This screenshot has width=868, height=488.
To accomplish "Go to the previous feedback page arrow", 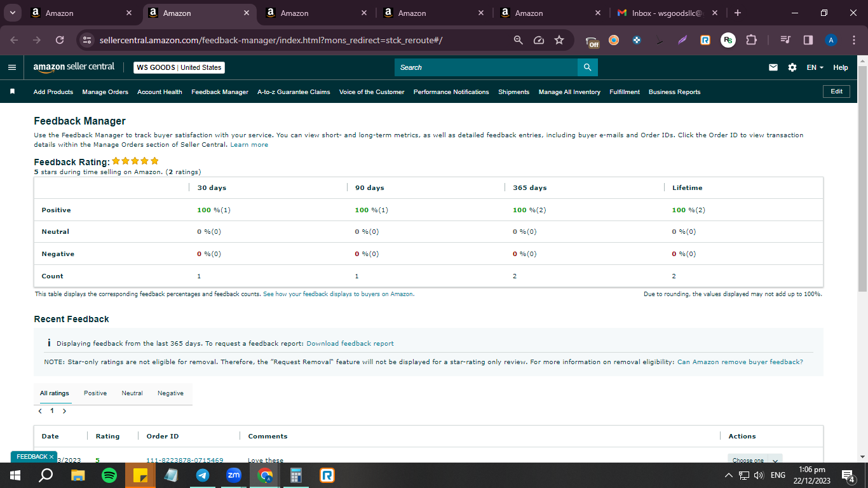I will 40,411.
